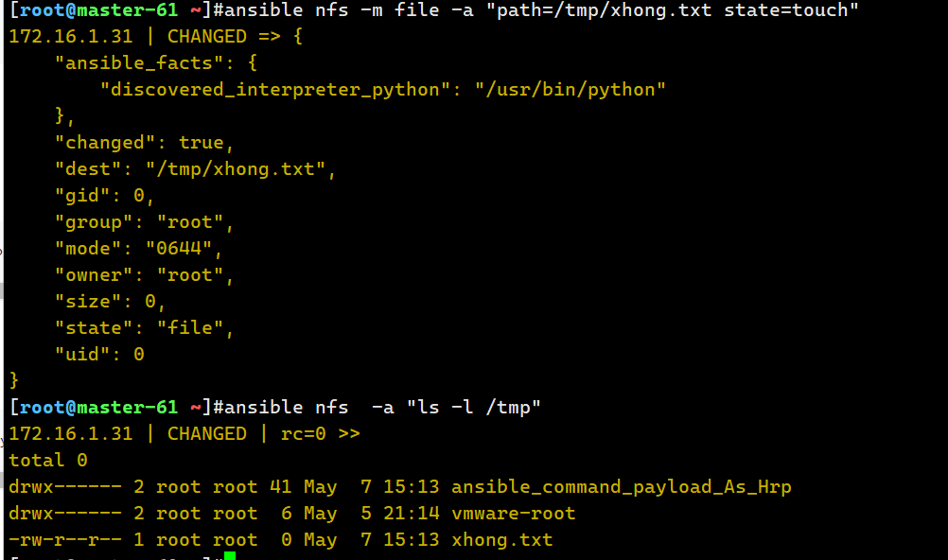
Task: Click the xhong.txt filename in the ls output
Action: tap(501, 540)
